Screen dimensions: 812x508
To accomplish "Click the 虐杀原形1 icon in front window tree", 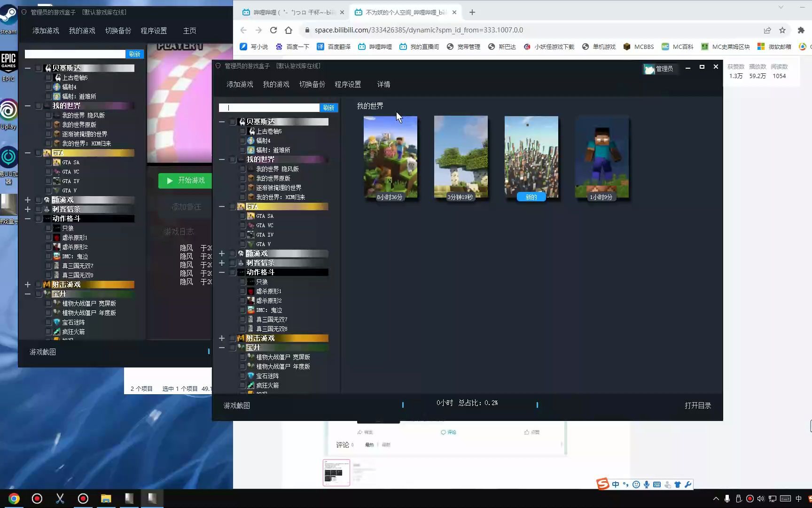I will tap(251, 291).
